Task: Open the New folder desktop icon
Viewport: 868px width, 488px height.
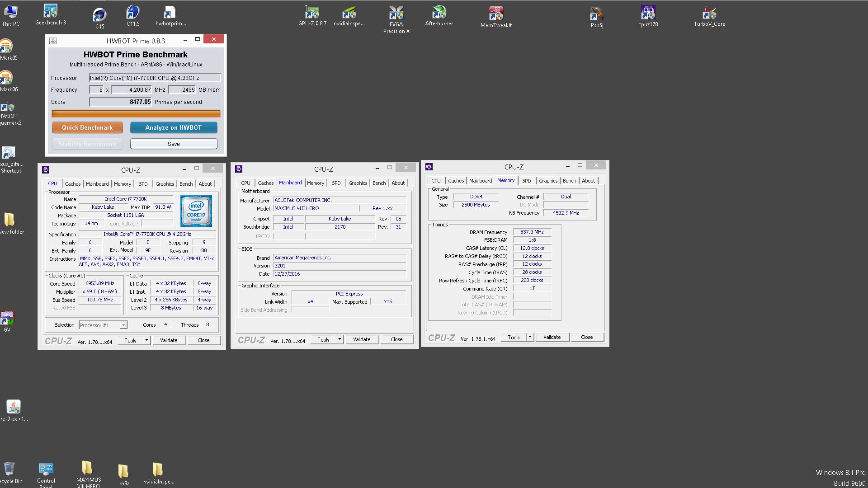Action: point(11,223)
